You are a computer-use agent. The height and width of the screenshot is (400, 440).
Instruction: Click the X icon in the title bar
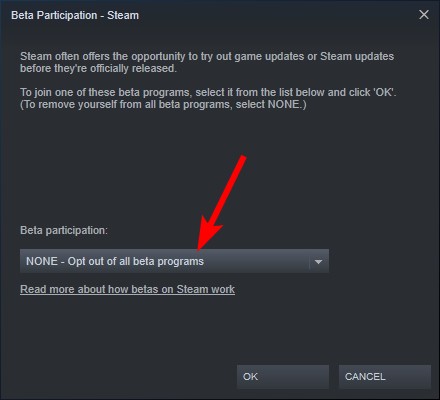tap(424, 15)
